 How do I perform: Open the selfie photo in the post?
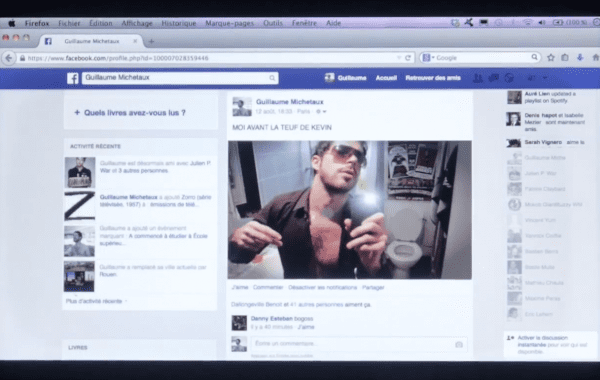[350, 210]
